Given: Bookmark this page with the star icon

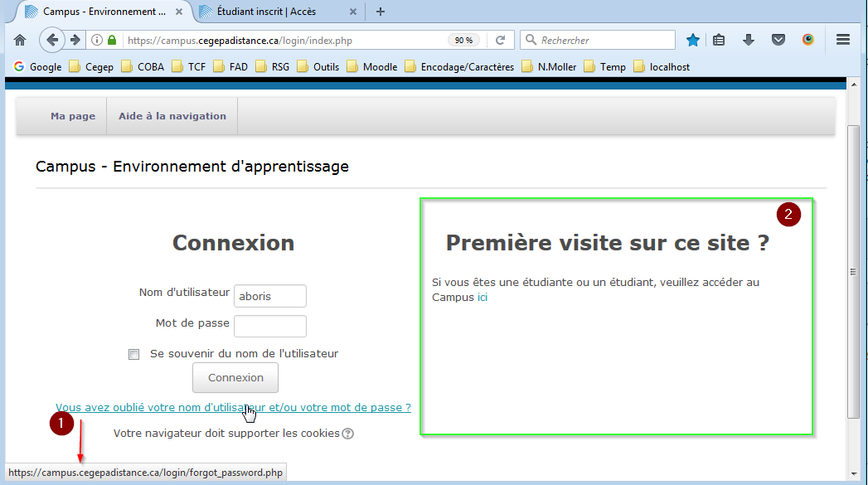Looking at the screenshot, I should (x=693, y=40).
